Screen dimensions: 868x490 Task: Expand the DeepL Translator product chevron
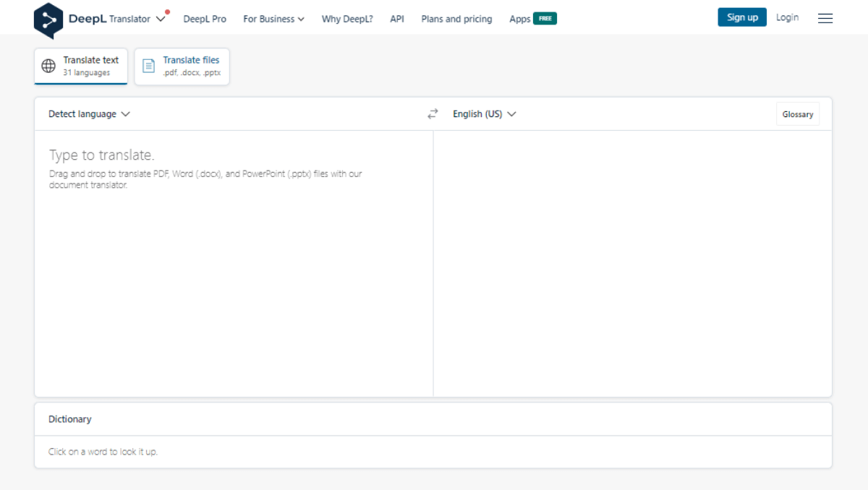pos(161,19)
